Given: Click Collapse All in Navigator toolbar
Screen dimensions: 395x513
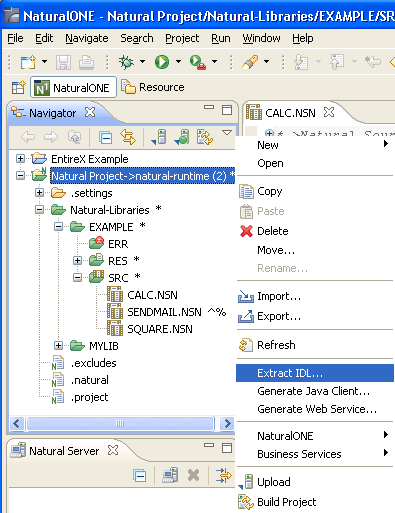Looking at the screenshot, I should coord(106,138).
